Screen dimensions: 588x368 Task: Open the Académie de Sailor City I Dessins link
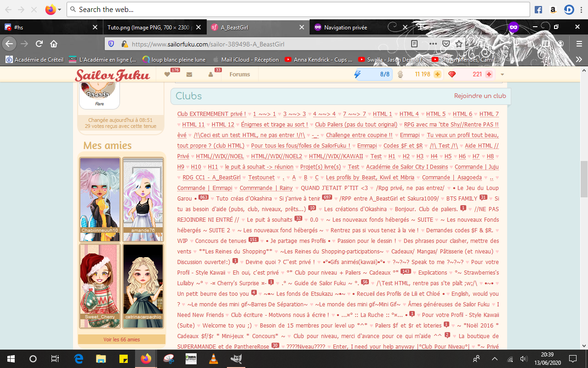(407, 167)
